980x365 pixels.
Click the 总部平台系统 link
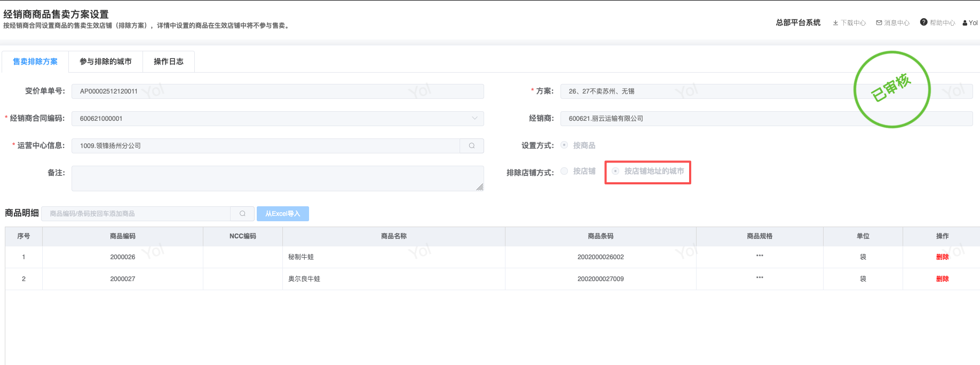tap(798, 22)
